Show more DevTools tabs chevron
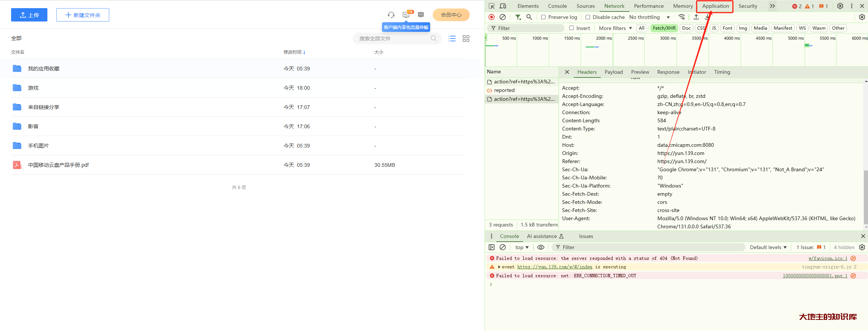The height and width of the screenshot is (331, 868). point(772,6)
